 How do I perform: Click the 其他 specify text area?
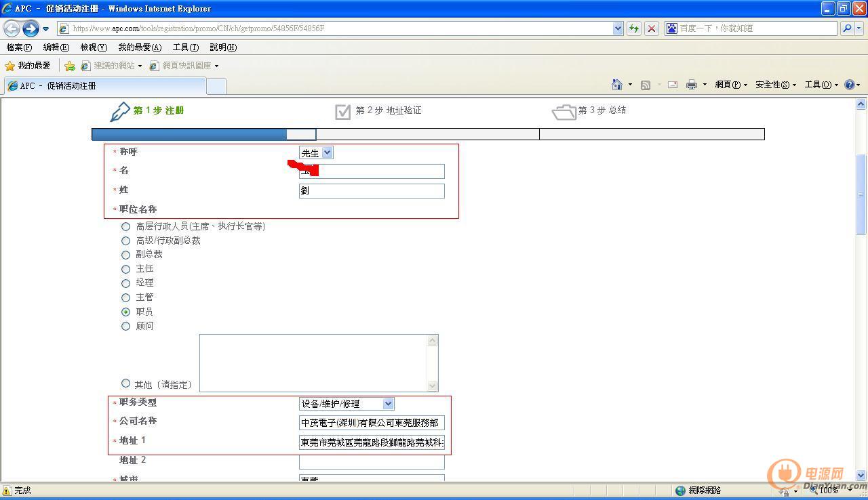coord(319,363)
